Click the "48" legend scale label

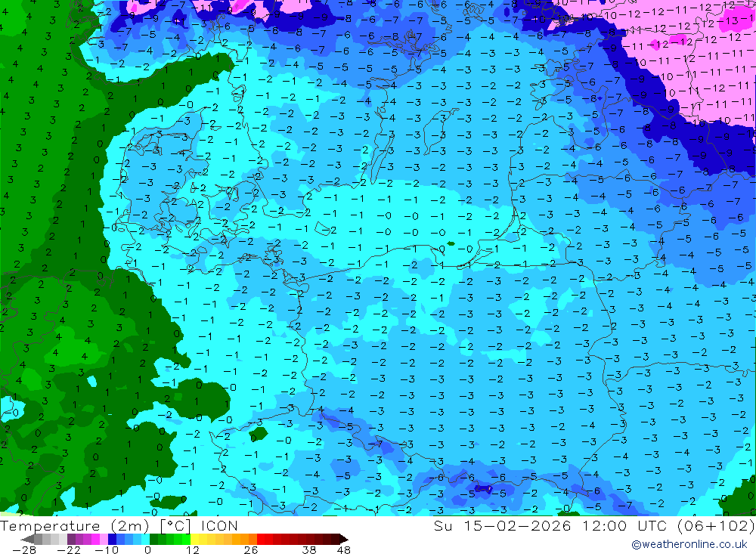[344, 550]
